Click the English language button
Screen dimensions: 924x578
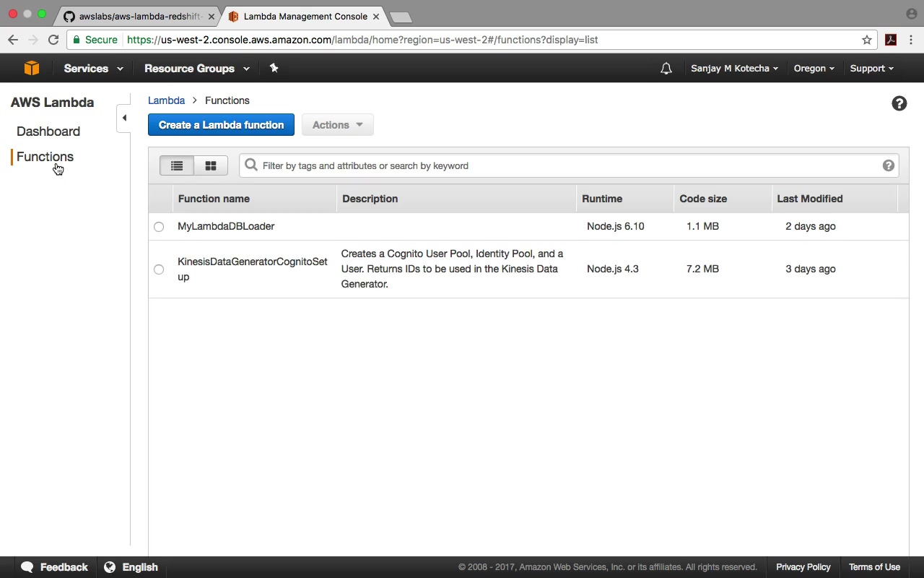(131, 567)
